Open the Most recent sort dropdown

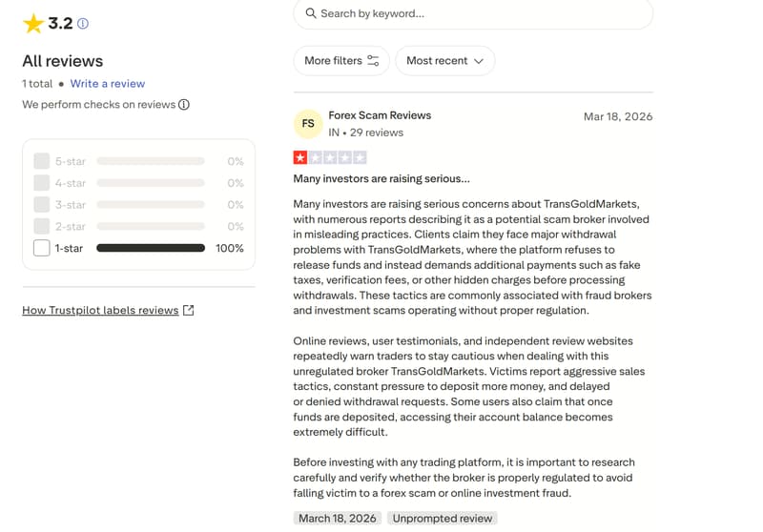444,61
